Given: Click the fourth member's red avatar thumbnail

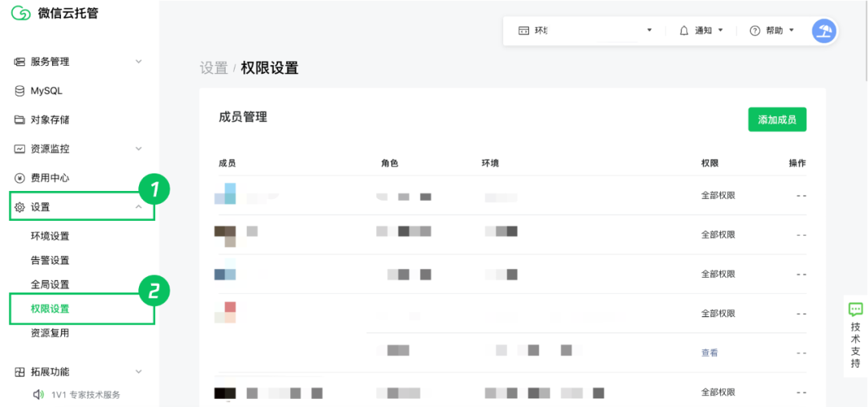Looking at the screenshot, I should tap(225, 312).
